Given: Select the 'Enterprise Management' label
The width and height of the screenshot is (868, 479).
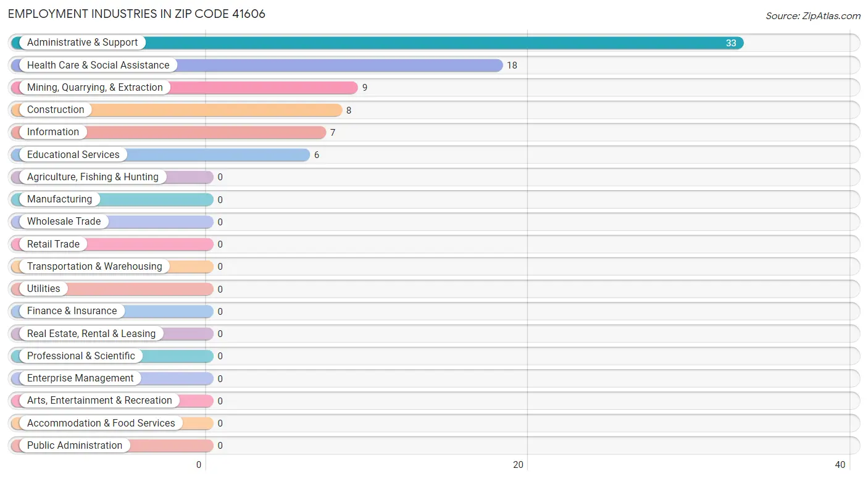Looking at the screenshot, I should [80, 378].
